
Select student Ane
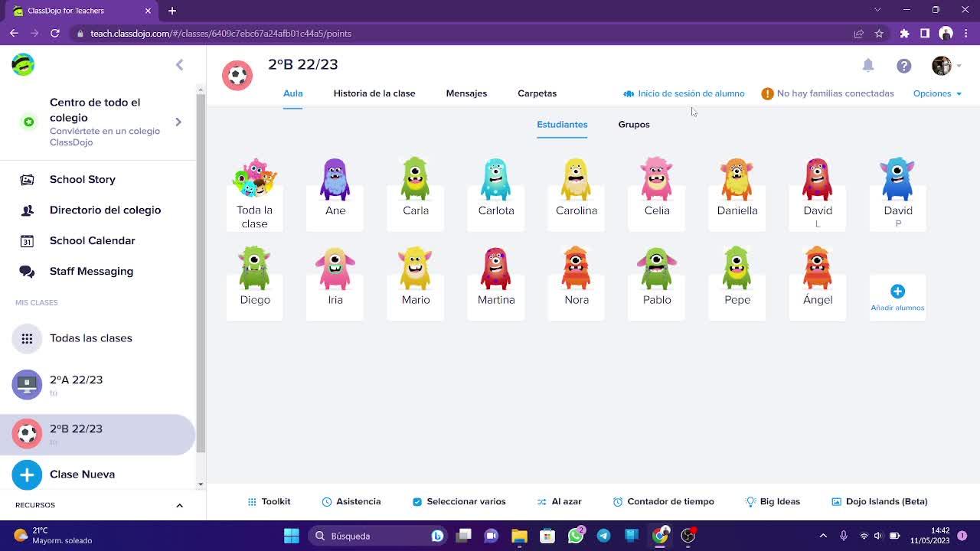point(335,194)
